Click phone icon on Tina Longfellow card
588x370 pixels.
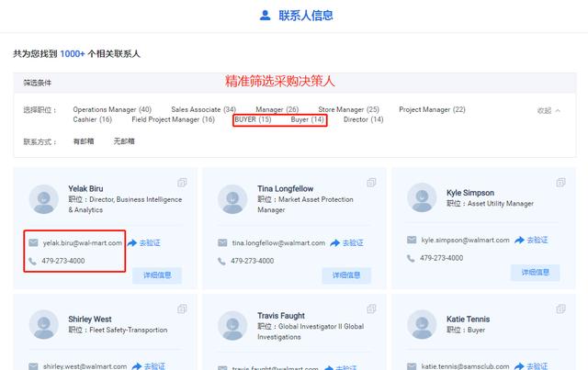[x=222, y=261]
